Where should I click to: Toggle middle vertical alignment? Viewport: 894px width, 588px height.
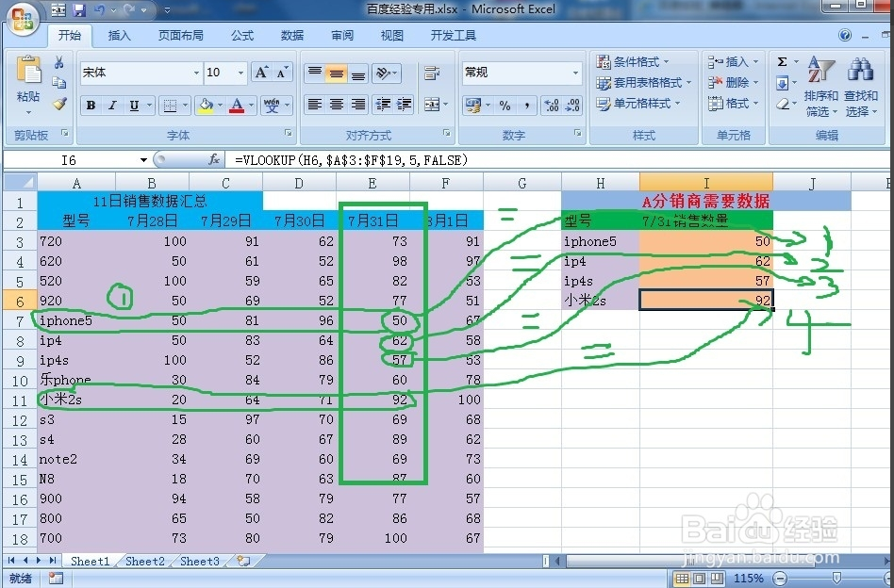337,73
